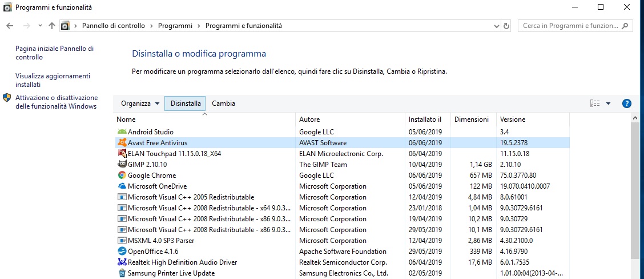644x279 pixels.
Task: Click ELAN Microelectronic Corp. author cell
Action: tap(341, 153)
